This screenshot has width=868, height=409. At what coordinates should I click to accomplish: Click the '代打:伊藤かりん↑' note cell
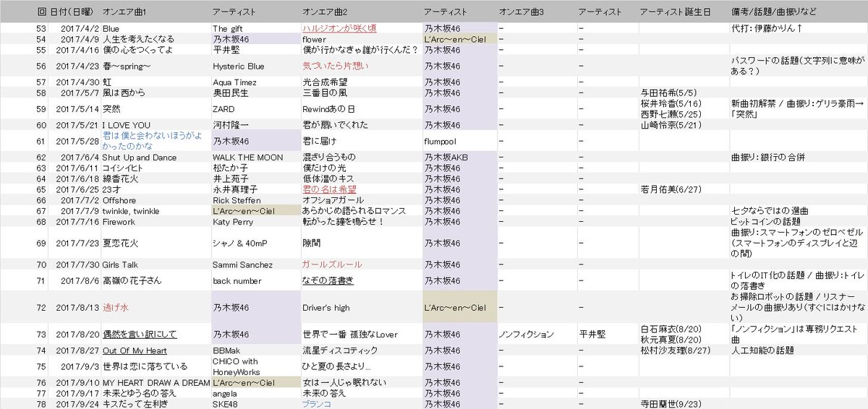click(767, 28)
